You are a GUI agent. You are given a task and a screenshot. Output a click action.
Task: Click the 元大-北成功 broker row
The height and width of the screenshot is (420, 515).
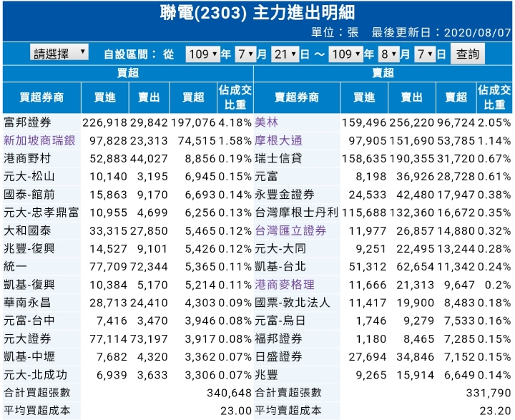click(x=128, y=375)
